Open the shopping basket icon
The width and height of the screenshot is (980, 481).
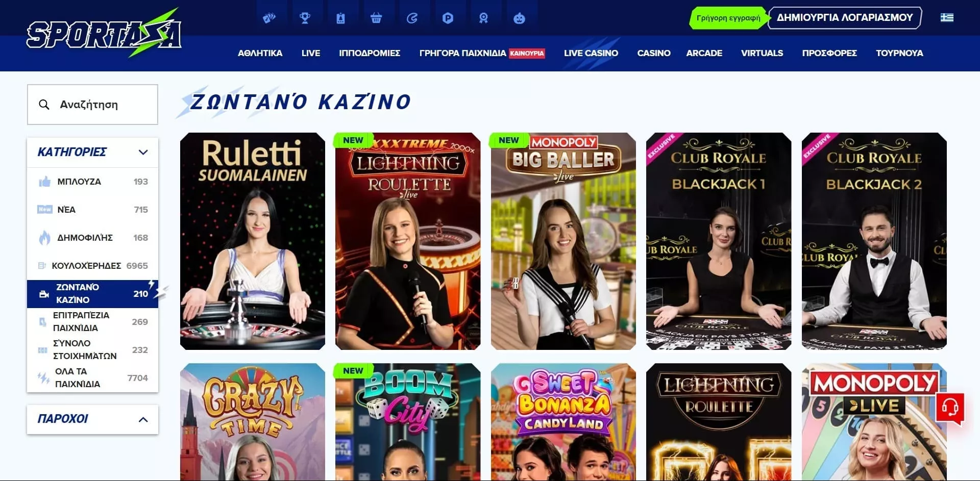pos(376,18)
